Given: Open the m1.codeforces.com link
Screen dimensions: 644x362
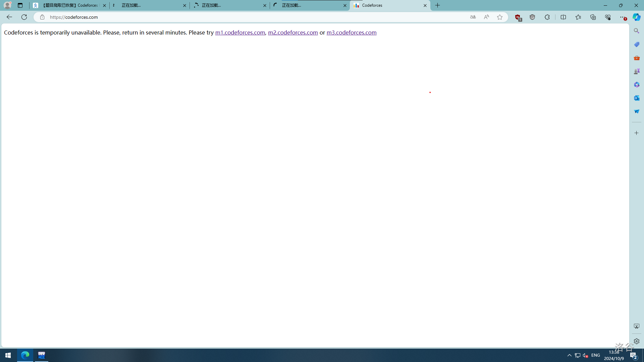Looking at the screenshot, I should tap(240, 33).
